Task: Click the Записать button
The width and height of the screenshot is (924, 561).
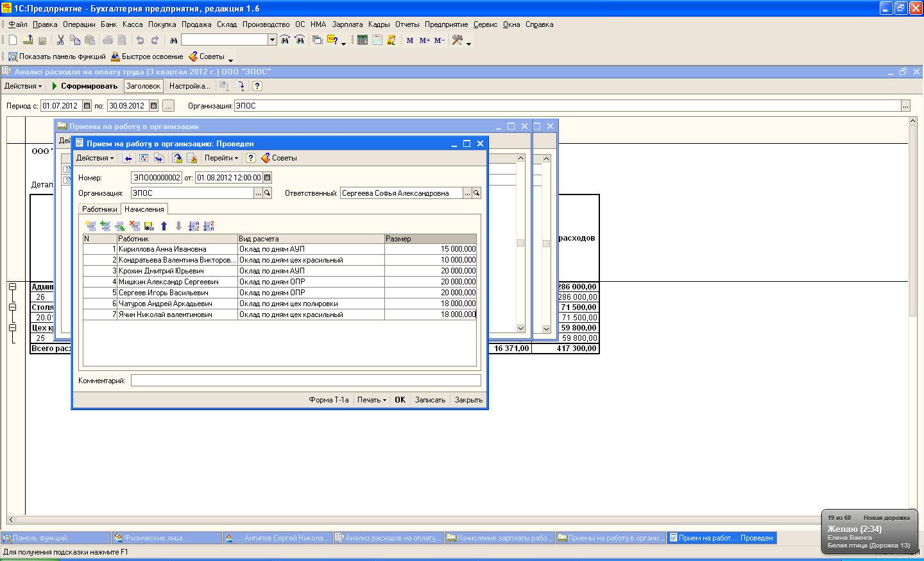Action: click(x=430, y=400)
